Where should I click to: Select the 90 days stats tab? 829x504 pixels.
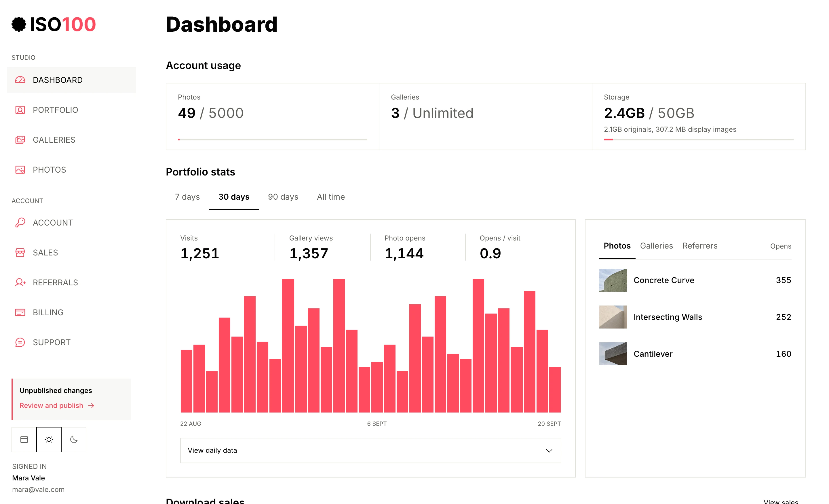(283, 197)
